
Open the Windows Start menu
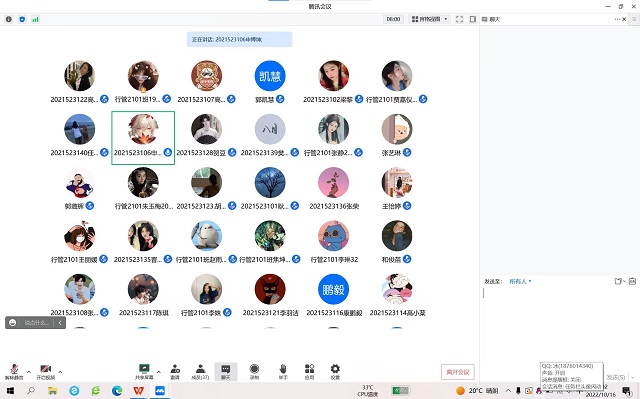pyautogui.click(x=10, y=391)
